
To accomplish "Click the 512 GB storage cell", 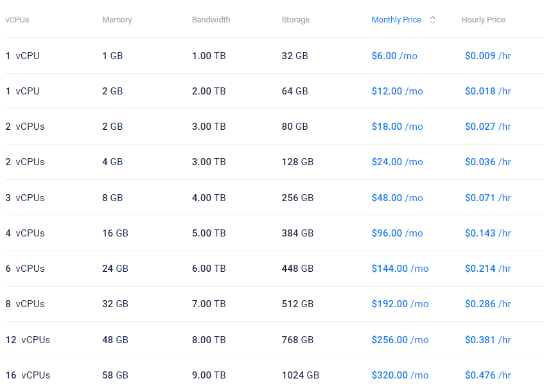I will [297, 304].
